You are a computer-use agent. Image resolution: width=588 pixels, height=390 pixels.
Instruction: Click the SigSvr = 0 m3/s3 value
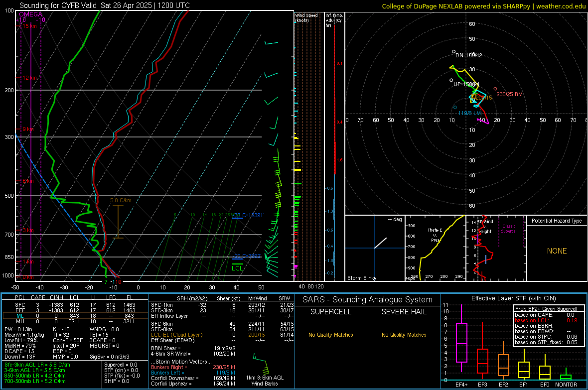coord(110,357)
